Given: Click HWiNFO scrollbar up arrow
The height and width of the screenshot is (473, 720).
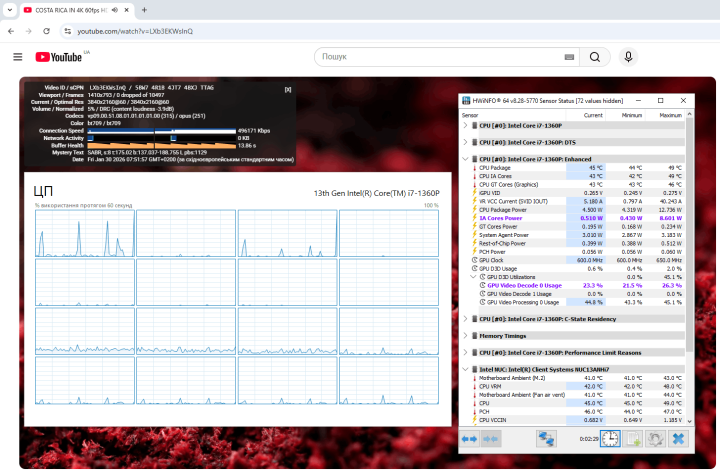Looking at the screenshot, I should pos(689,114).
